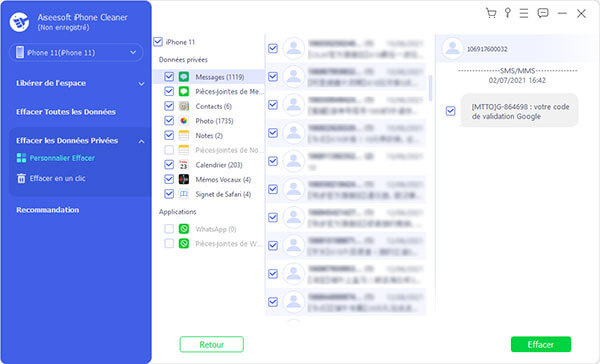
Task: Open the hamburger menu icon
Action: click(x=524, y=13)
